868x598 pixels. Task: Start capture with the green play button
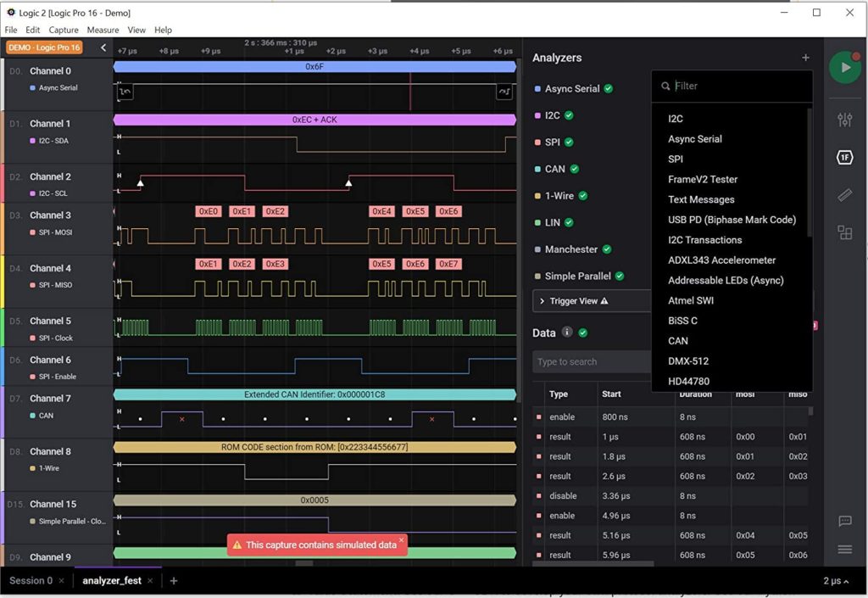(x=845, y=68)
